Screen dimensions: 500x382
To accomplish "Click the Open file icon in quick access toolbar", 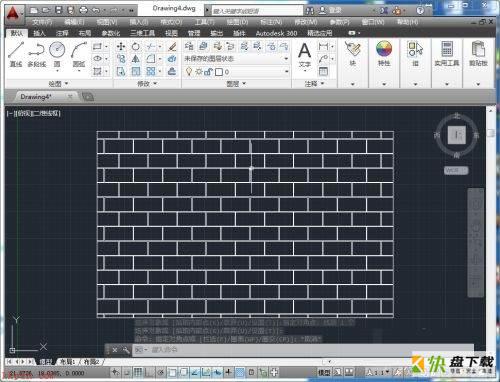I will [46, 10].
